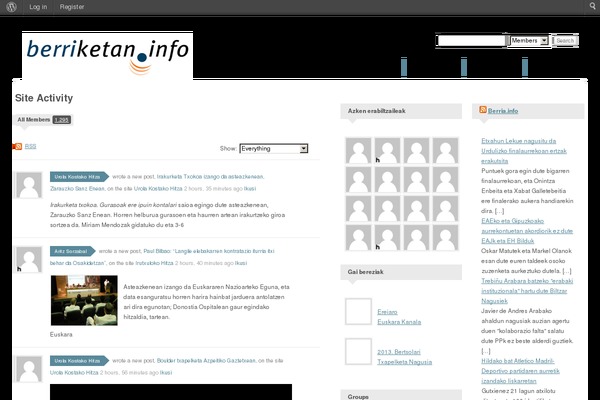The width and height of the screenshot is (600, 400).
Task: Open Ikasi link under Paul Bilbao post
Action: [241, 263]
